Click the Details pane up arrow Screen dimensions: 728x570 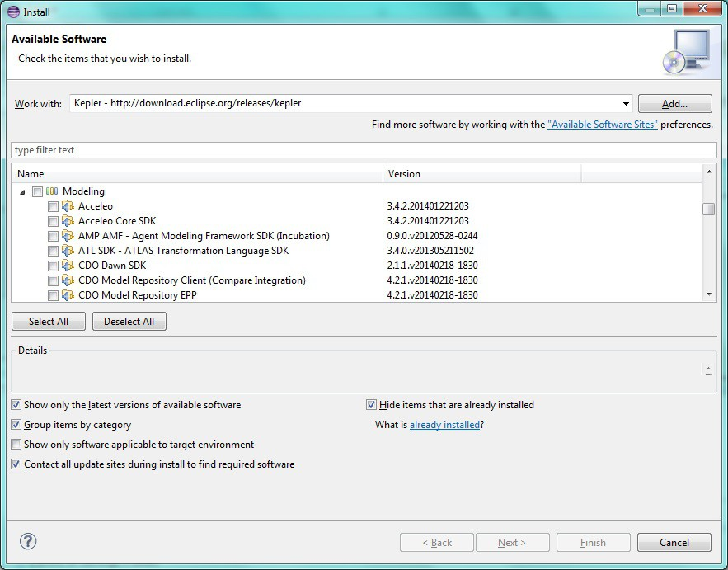pos(708,367)
